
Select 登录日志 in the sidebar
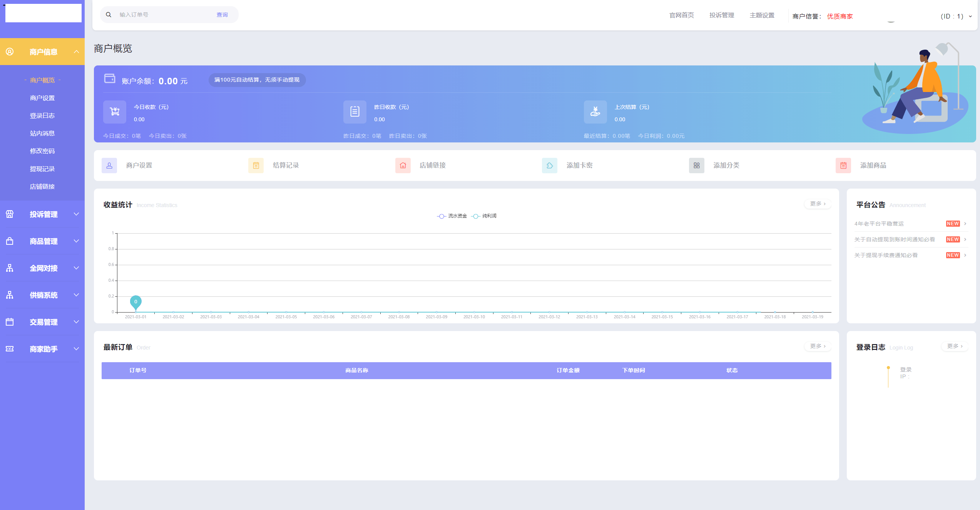pos(42,115)
